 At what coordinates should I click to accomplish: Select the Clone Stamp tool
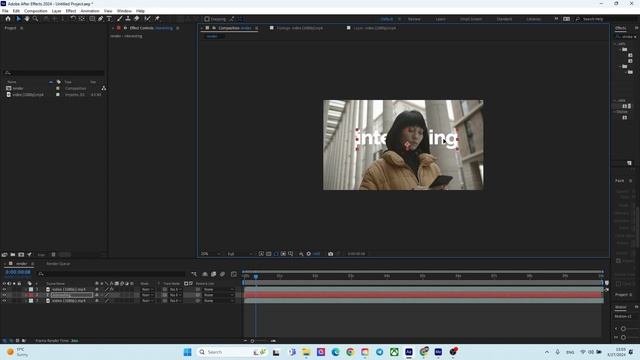(128, 19)
